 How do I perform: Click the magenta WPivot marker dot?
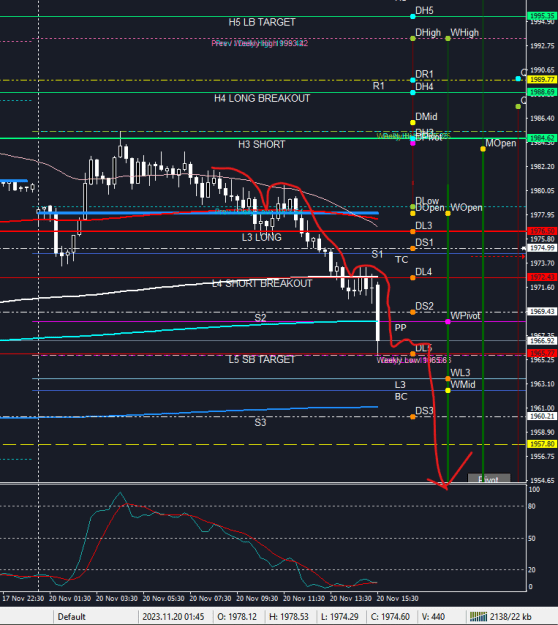(x=448, y=322)
